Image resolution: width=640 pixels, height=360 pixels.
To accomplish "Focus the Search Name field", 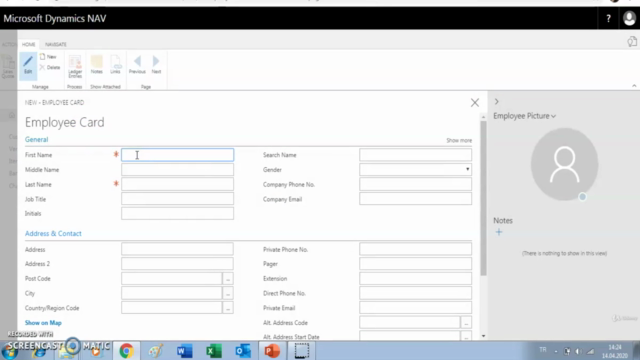I will (416, 155).
